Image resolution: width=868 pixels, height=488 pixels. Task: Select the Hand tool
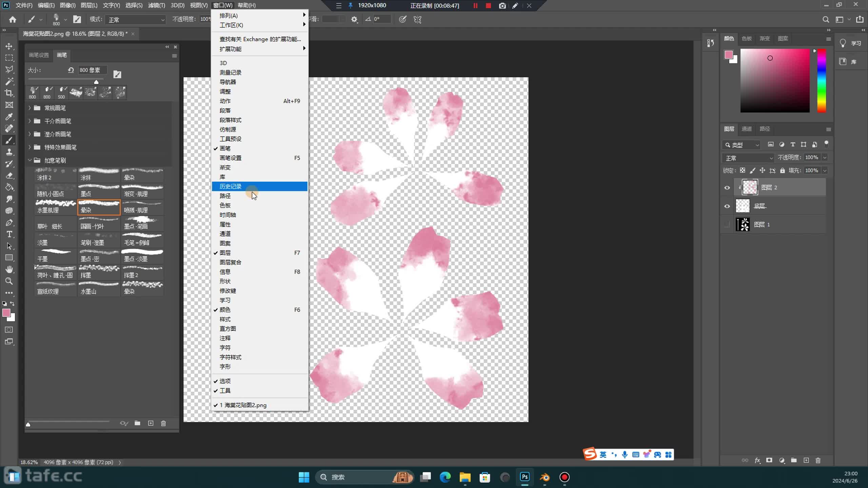[9, 269]
